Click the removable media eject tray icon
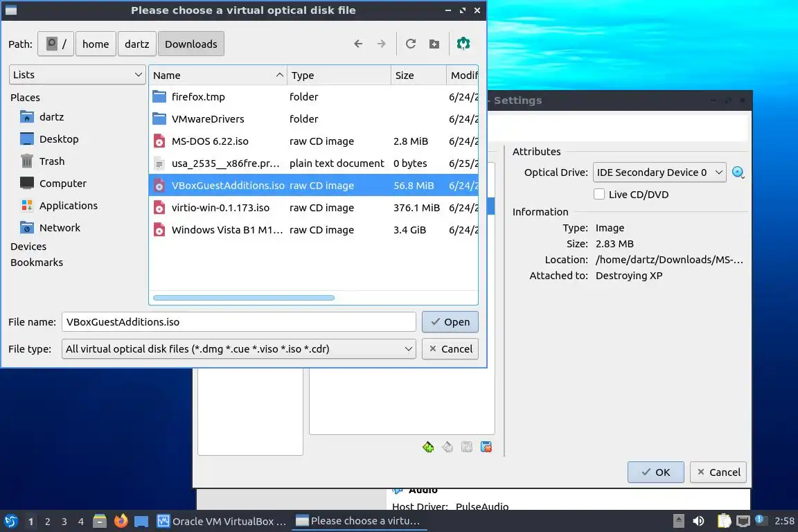This screenshot has height=532, width=798. 678,521
